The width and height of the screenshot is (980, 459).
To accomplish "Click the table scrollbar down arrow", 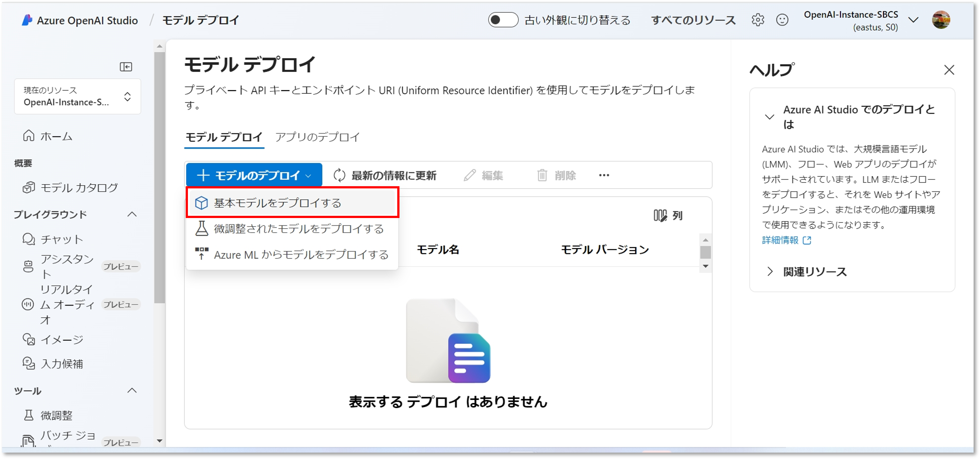I will click(x=705, y=266).
